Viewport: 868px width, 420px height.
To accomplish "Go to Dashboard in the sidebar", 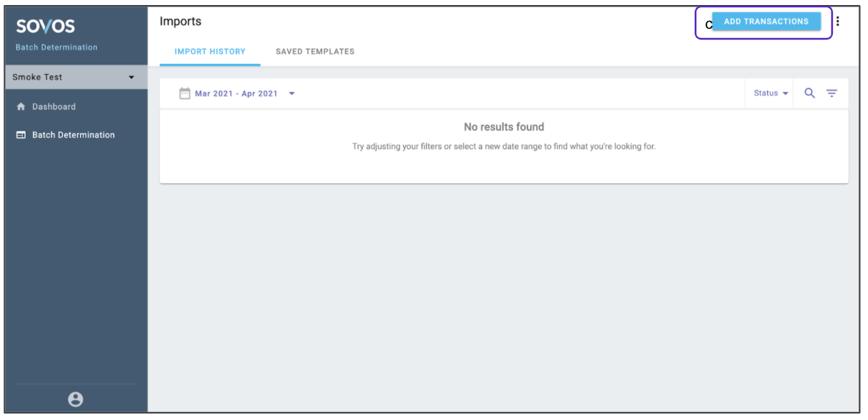I will (54, 107).
